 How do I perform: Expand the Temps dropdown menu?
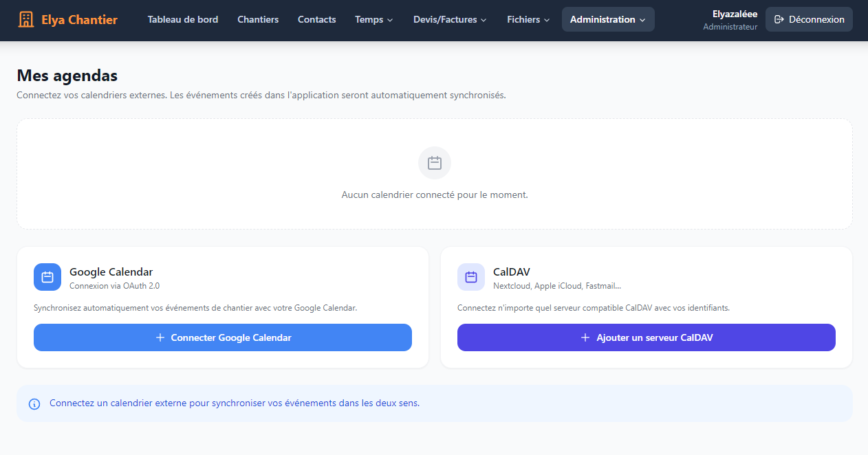click(374, 19)
